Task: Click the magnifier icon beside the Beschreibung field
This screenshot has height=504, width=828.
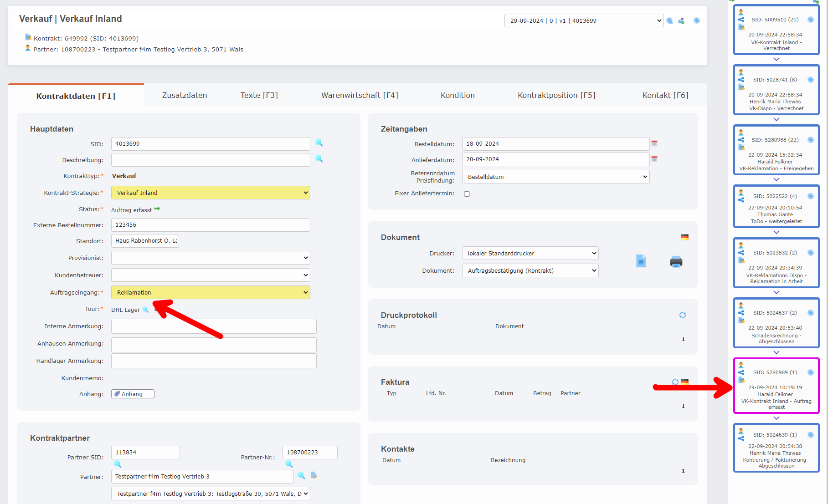Action: [x=319, y=159]
